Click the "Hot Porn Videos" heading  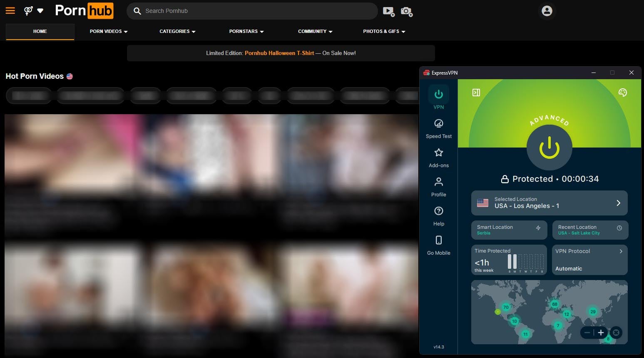(35, 76)
